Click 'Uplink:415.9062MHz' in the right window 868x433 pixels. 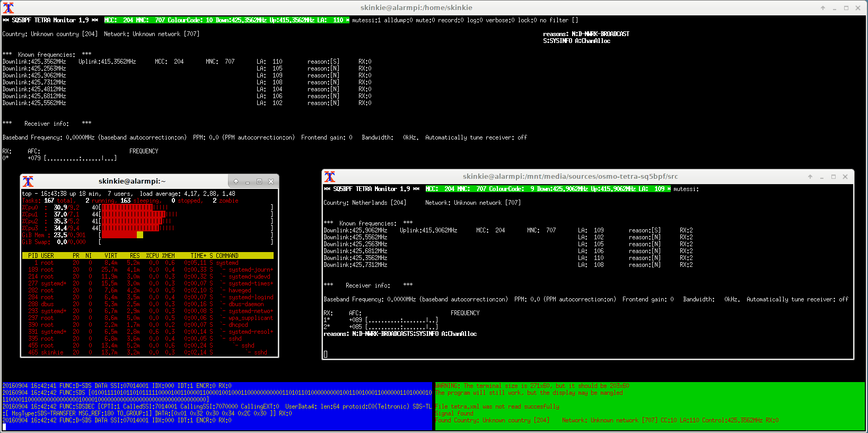click(x=428, y=230)
